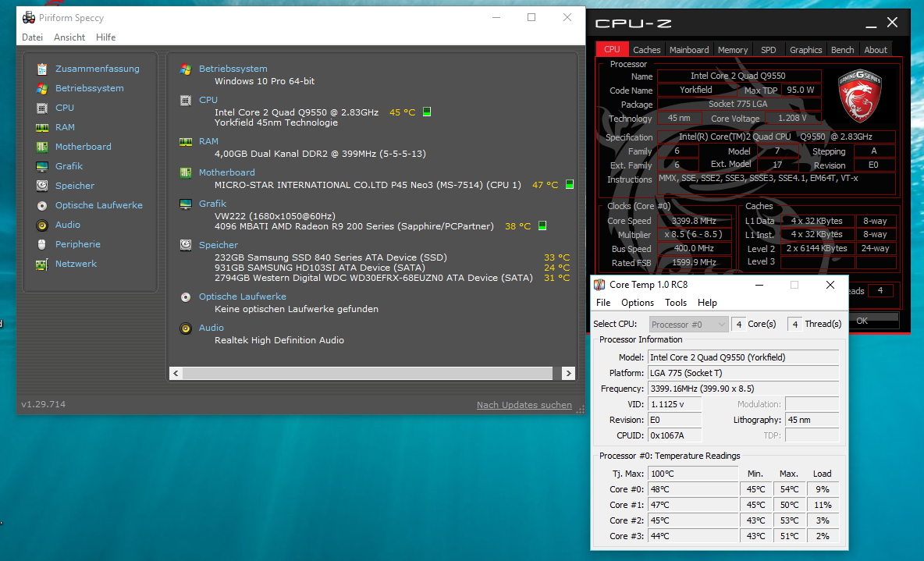Click the Optische Laufwerke section disc icon
Viewport: 924px width, 561px height.
pyautogui.click(x=186, y=297)
